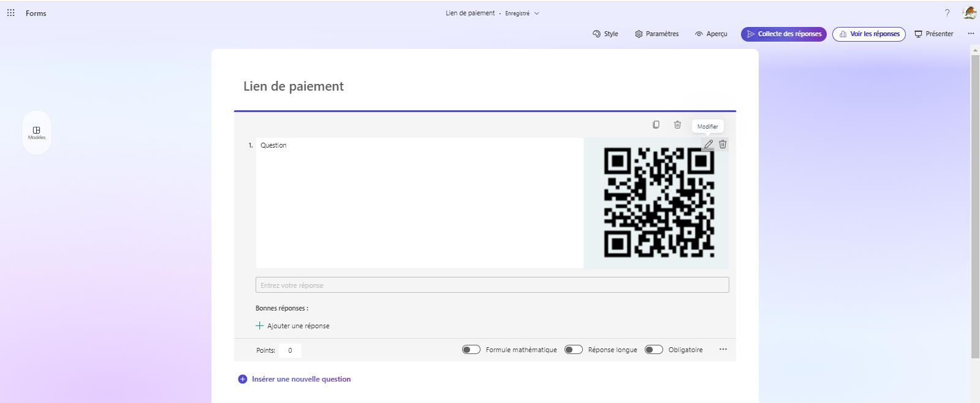
Task: Click the Points value field
Action: pyautogui.click(x=290, y=350)
